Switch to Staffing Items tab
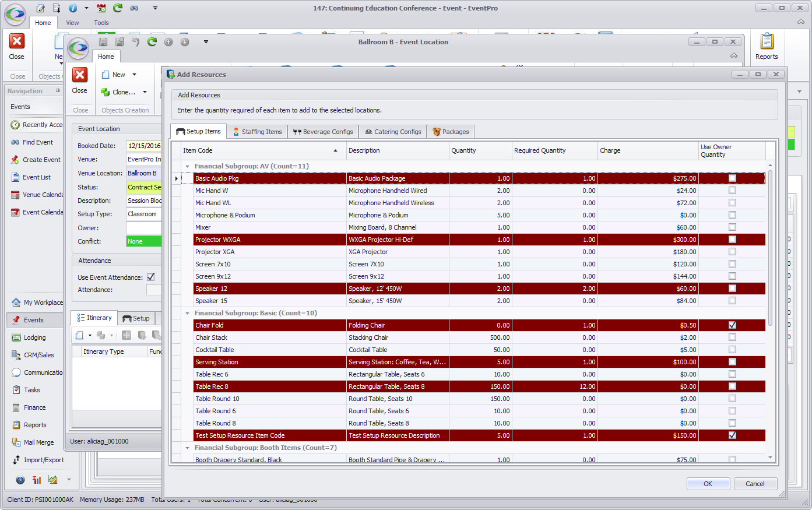Screen dimensions: 812x510 click(x=257, y=132)
